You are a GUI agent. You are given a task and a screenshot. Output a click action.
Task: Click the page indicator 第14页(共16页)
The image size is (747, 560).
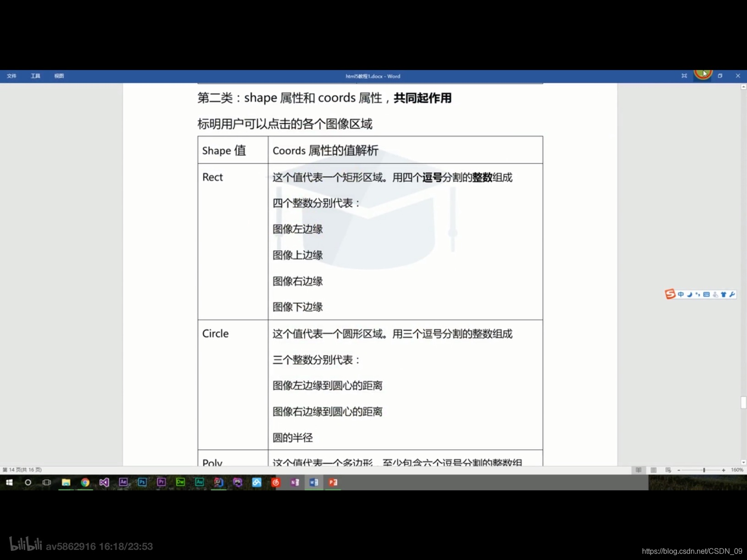22,470
